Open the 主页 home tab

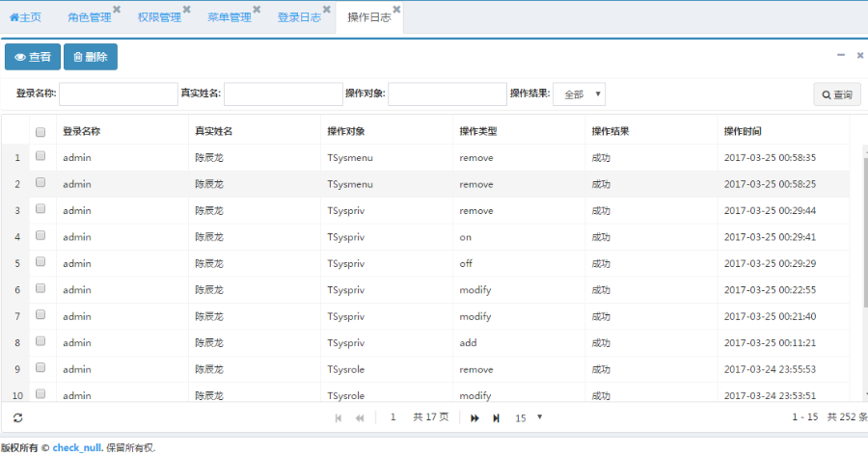pos(25,17)
